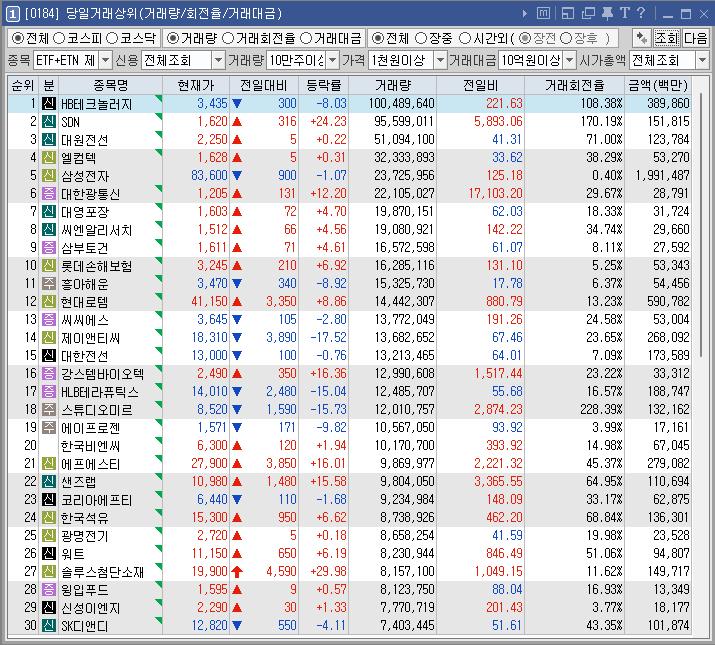Click the 증 badge next to 윙입푸드
The height and width of the screenshot is (645, 715).
[x=49, y=589]
